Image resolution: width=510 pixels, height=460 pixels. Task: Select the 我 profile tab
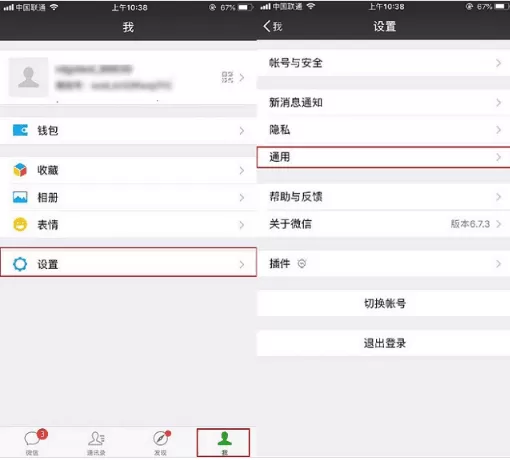point(223,443)
